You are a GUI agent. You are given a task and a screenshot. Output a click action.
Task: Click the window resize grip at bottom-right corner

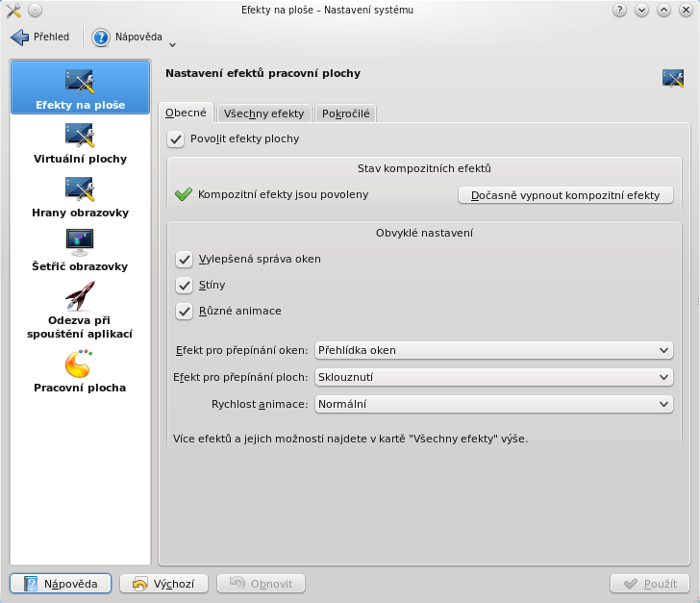pyautogui.click(x=696, y=599)
